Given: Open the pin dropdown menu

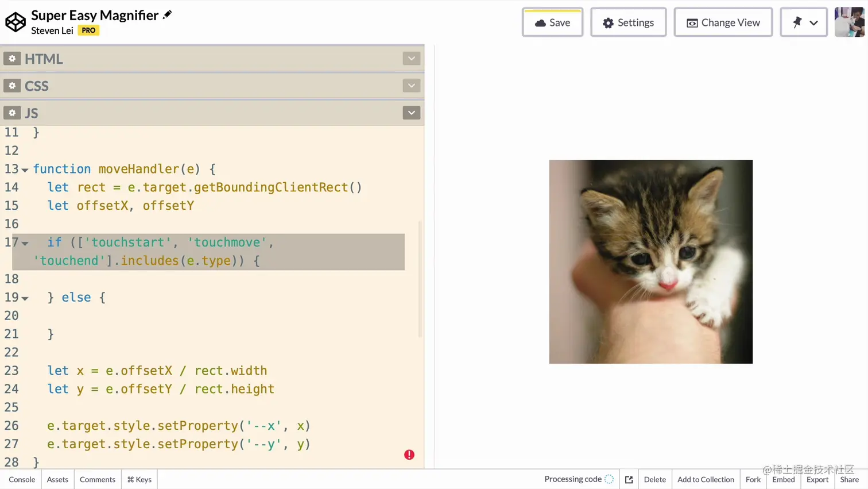Looking at the screenshot, I should click(804, 22).
